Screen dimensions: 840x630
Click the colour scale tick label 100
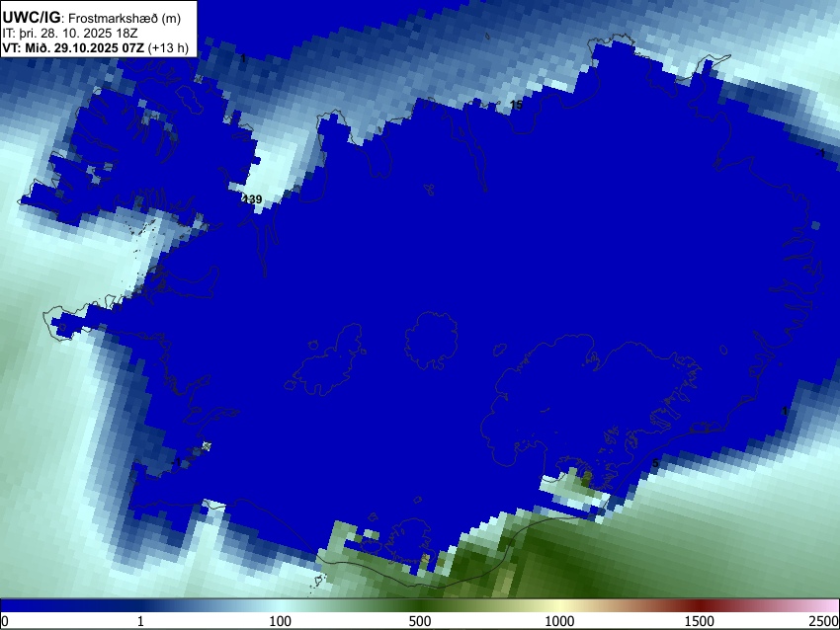(281, 621)
